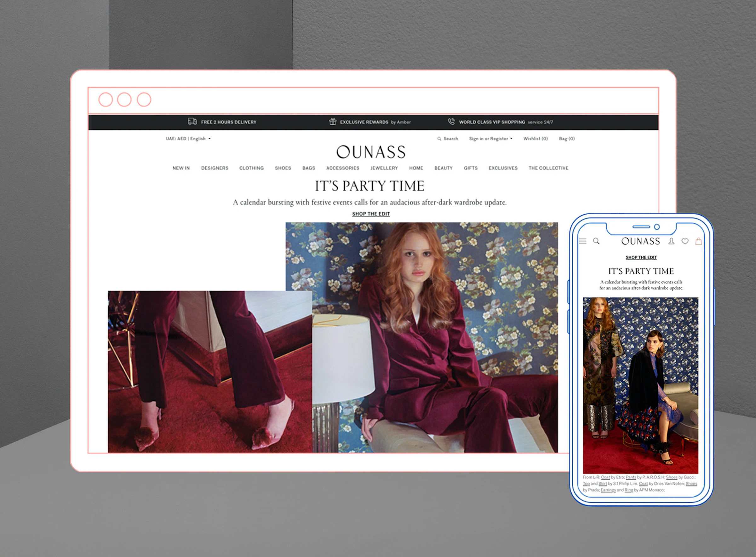This screenshot has height=557, width=756.
Task: Tap the mobile wishlist heart icon
Action: (685, 241)
